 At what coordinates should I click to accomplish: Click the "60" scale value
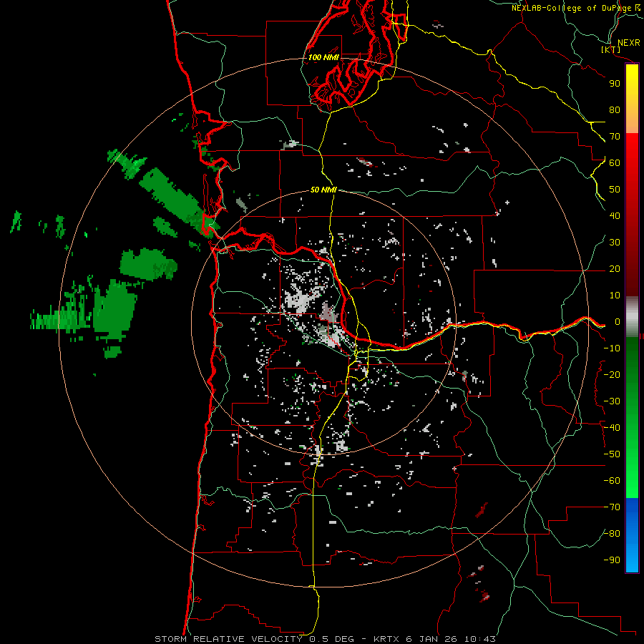click(615, 163)
